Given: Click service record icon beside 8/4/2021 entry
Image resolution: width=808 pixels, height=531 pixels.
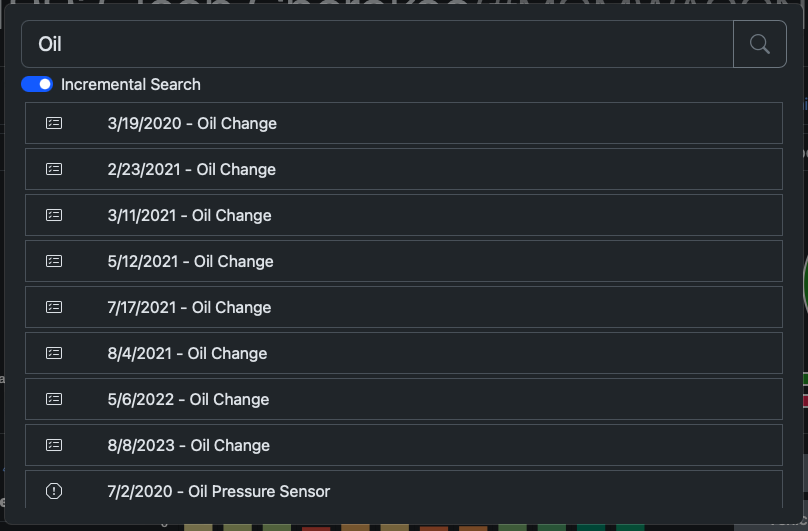Looking at the screenshot, I should click(54, 353).
